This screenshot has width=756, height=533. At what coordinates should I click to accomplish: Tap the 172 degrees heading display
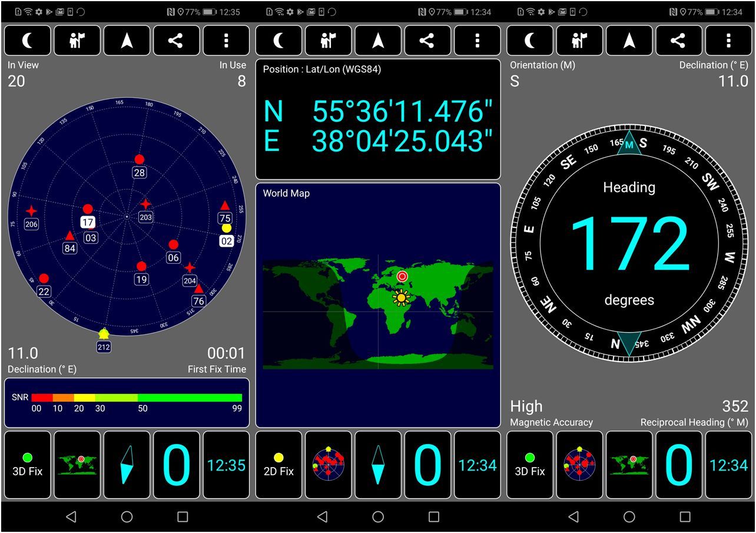click(629, 243)
